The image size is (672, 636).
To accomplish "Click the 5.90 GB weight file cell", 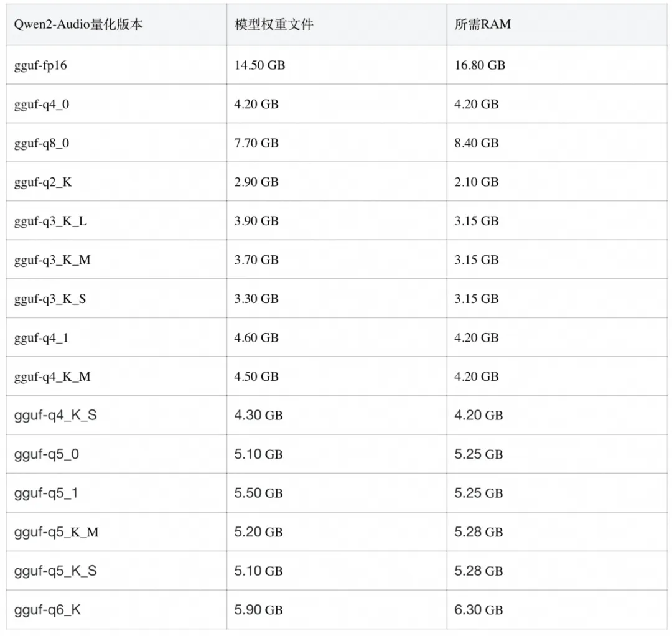I will coord(258,610).
